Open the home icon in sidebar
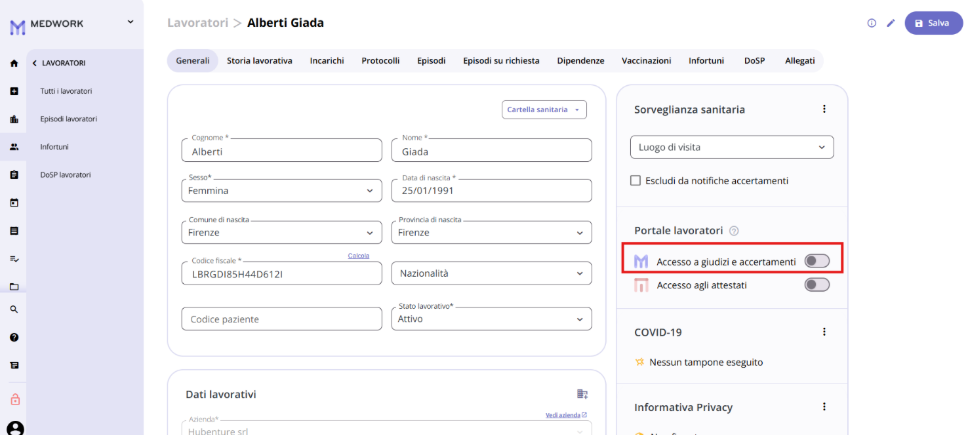978x435 pixels. tap(14, 63)
